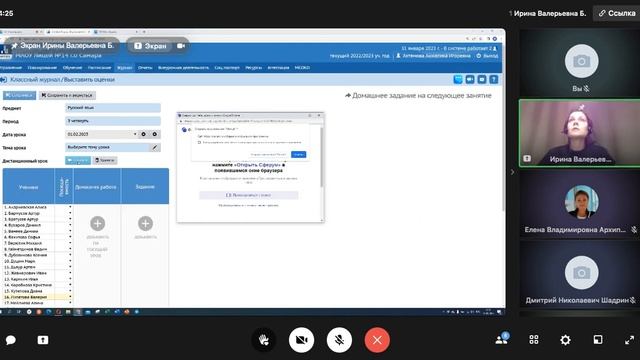640x360 pixels.
Task: Select your own Вы participant tile
Action: pos(581,62)
